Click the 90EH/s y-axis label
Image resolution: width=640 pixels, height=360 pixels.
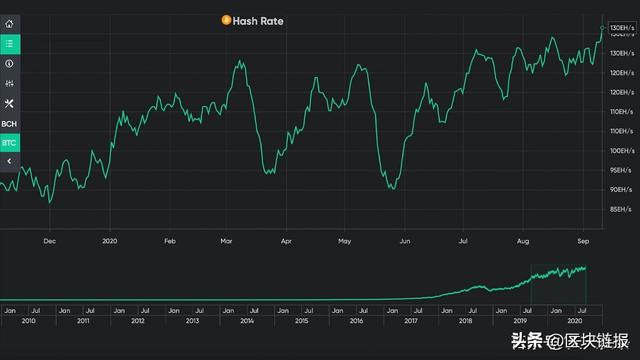621,190
